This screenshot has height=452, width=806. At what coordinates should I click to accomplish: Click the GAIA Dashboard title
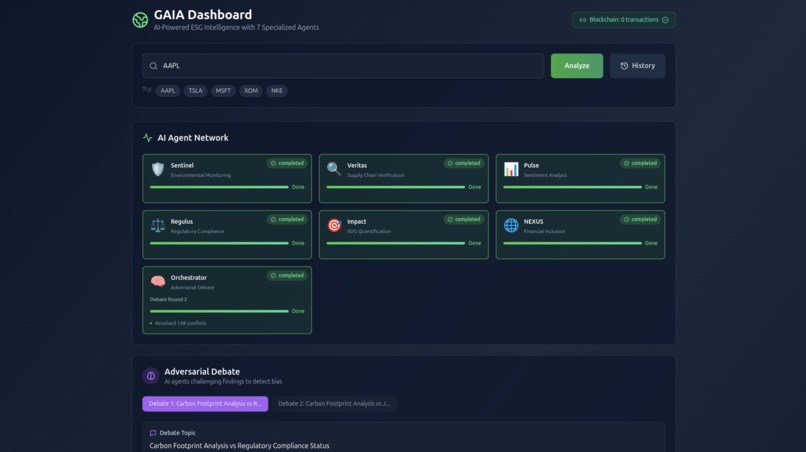[203, 15]
